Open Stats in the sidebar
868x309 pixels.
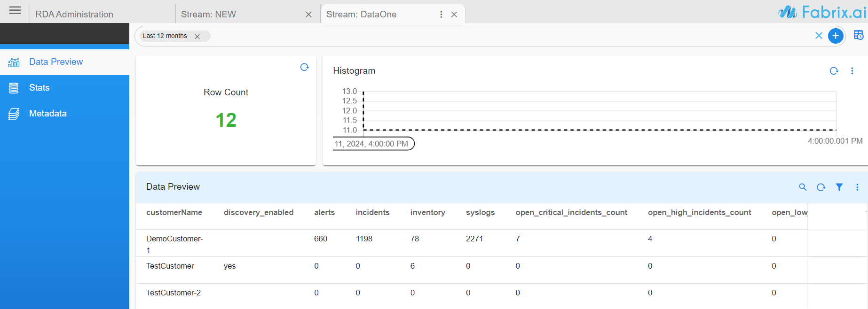click(39, 88)
